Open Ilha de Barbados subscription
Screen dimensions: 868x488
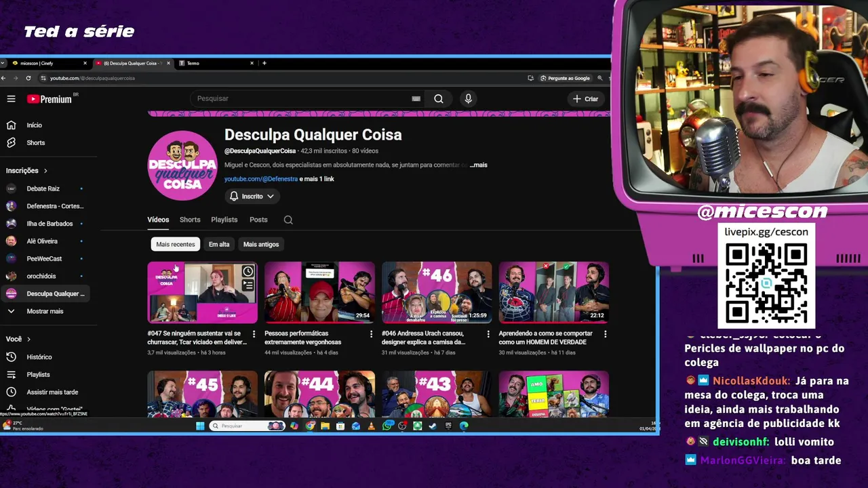click(45, 224)
